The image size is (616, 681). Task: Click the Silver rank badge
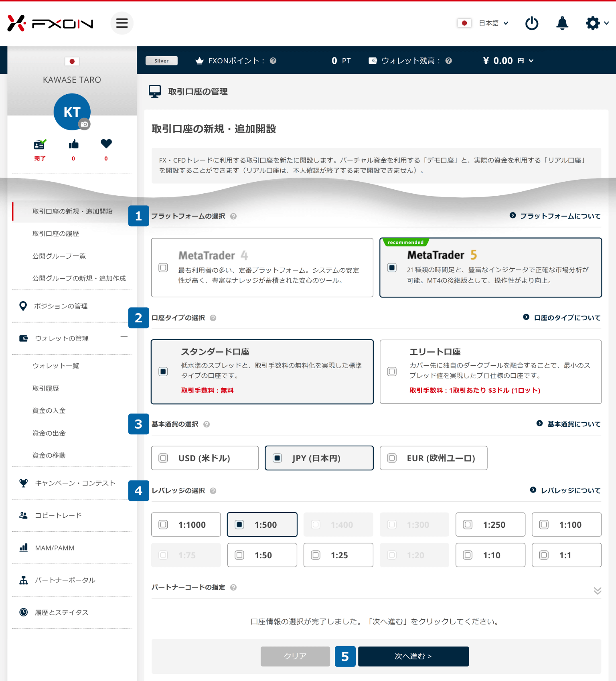(162, 61)
